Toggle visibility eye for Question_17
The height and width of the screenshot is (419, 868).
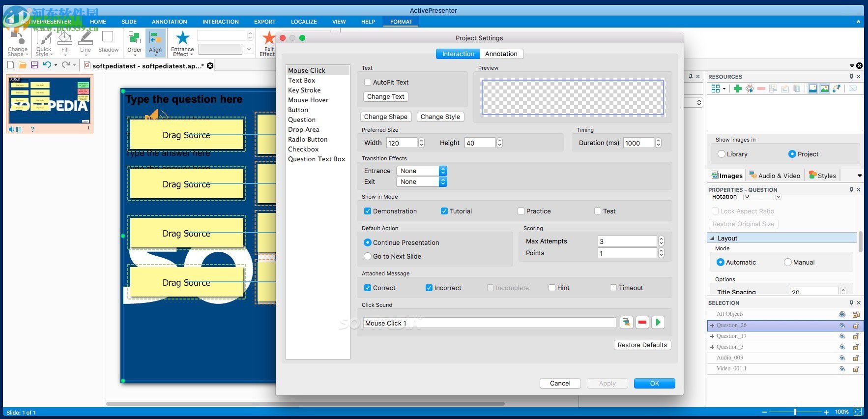click(x=842, y=336)
